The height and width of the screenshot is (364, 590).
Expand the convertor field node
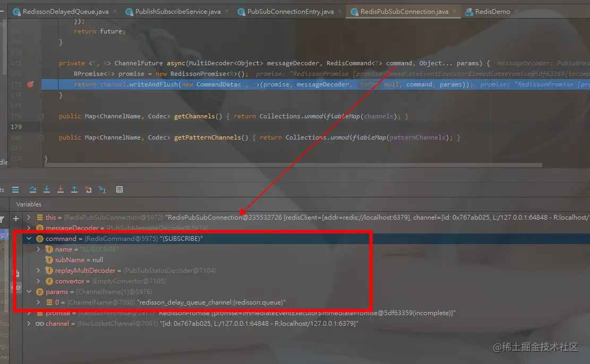pyautogui.click(x=38, y=281)
